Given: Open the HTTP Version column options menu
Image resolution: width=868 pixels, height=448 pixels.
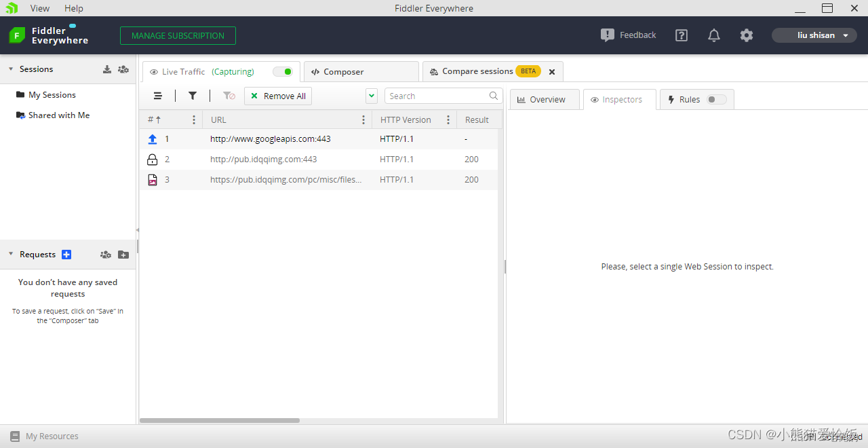Looking at the screenshot, I should pos(448,120).
